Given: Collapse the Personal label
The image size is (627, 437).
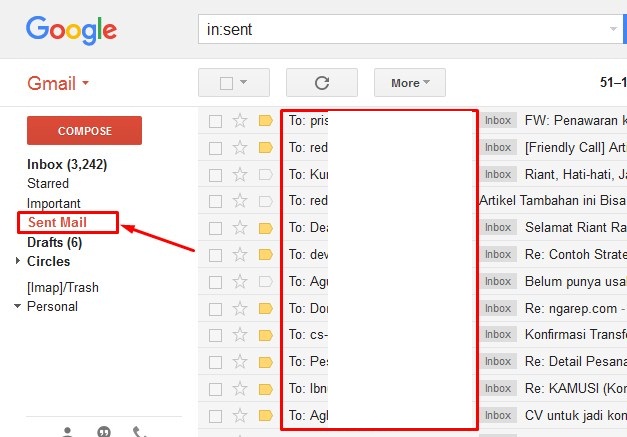Looking at the screenshot, I should coord(17,306).
